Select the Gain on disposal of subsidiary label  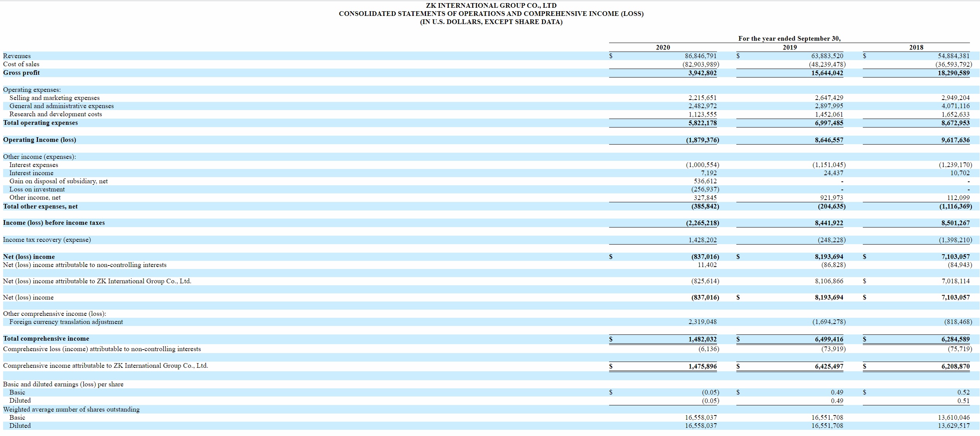(59, 181)
